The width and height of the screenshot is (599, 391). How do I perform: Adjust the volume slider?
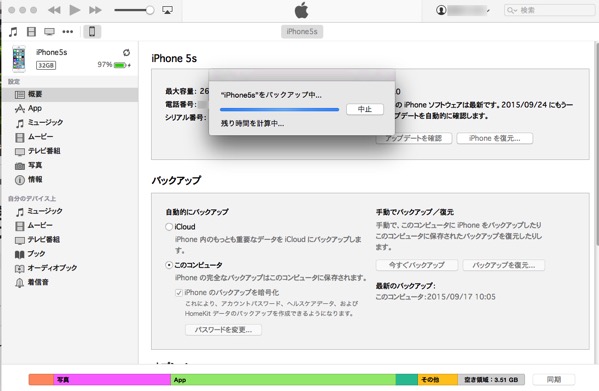pos(134,10)
